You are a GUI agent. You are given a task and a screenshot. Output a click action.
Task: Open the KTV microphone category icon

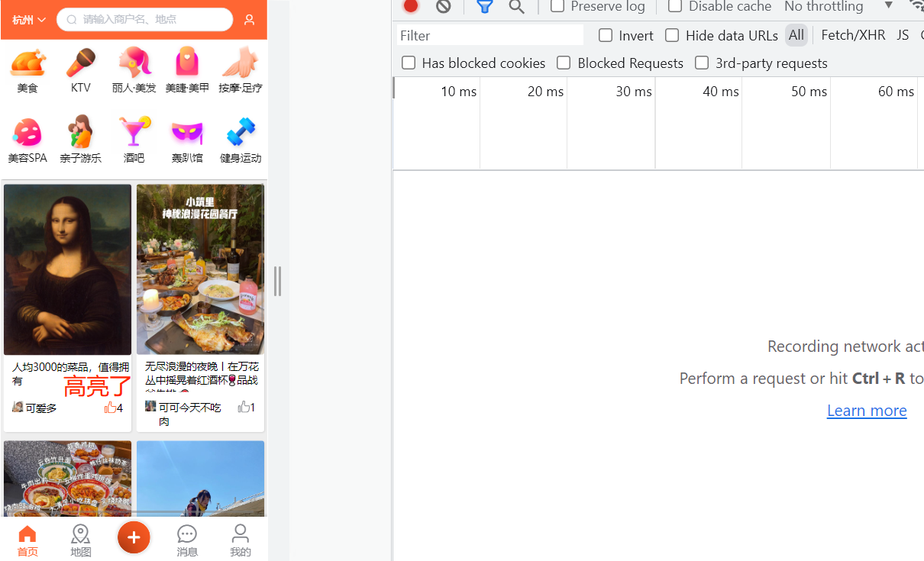click(x=81, y=63)
